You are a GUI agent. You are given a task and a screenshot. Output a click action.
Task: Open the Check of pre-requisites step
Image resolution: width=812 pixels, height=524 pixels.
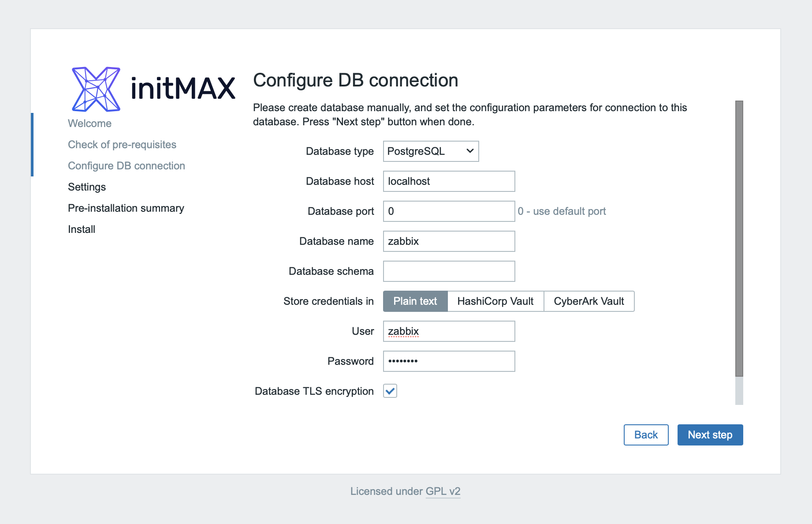(x=122, y=144)
